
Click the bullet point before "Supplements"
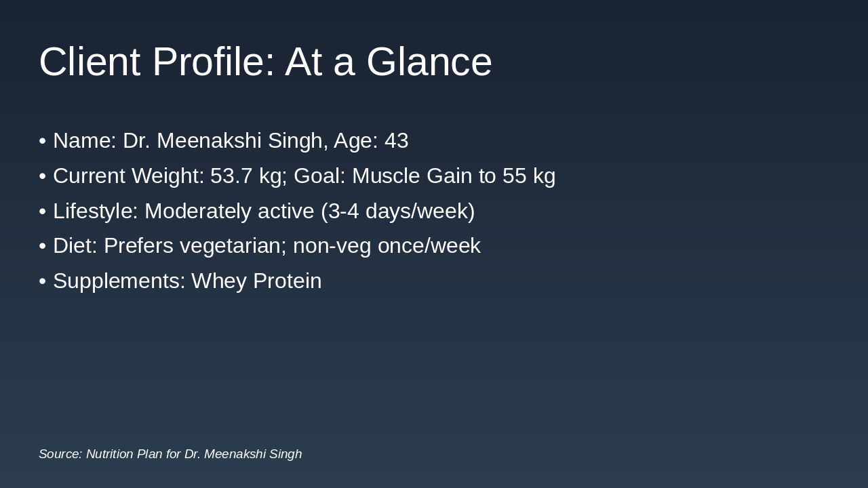pyautogui.click(x=43, y=281)
